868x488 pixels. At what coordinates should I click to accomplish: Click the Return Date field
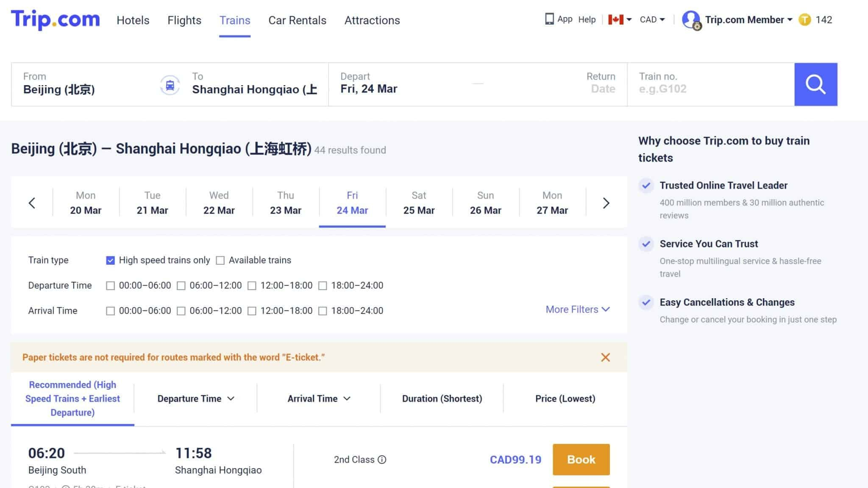pyautogui.click(x=600, y=83)
